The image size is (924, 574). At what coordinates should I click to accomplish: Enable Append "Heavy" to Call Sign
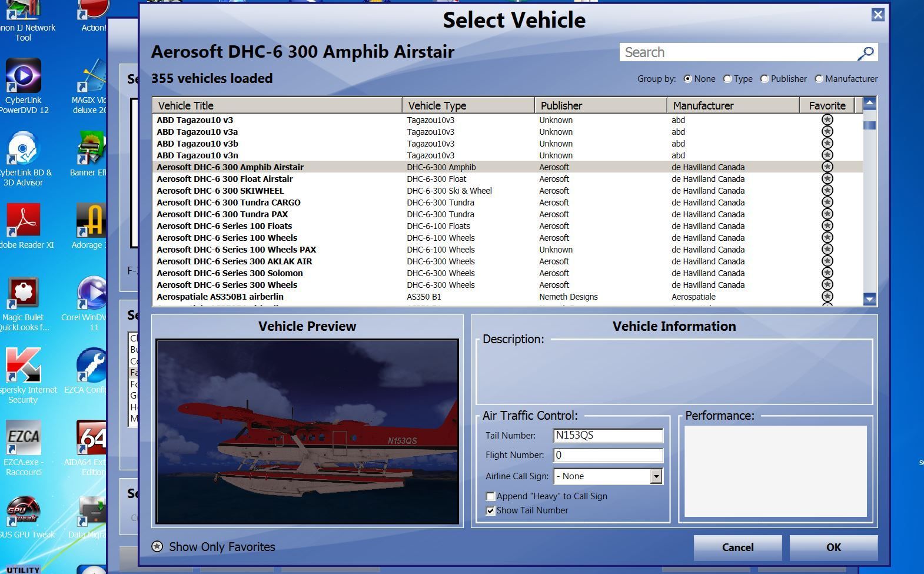(490, 496)
